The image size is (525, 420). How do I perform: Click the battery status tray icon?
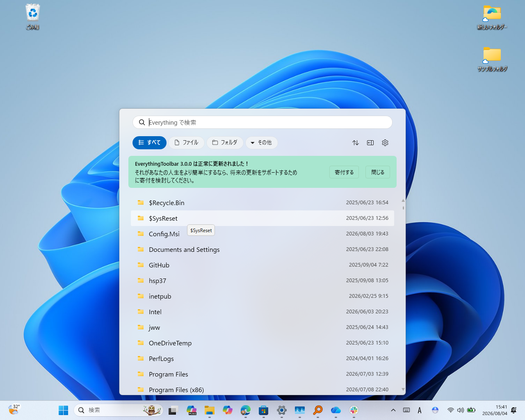click(471, 410)
